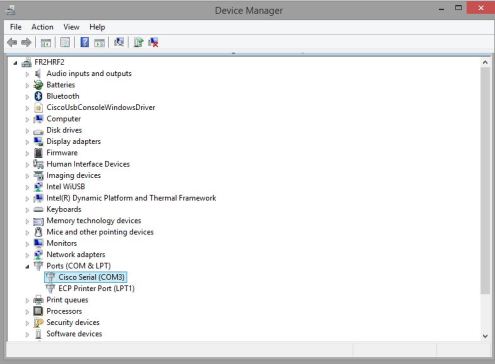Select the Monitors category label
The image size is (495, 364).
(x=62, y=243)
